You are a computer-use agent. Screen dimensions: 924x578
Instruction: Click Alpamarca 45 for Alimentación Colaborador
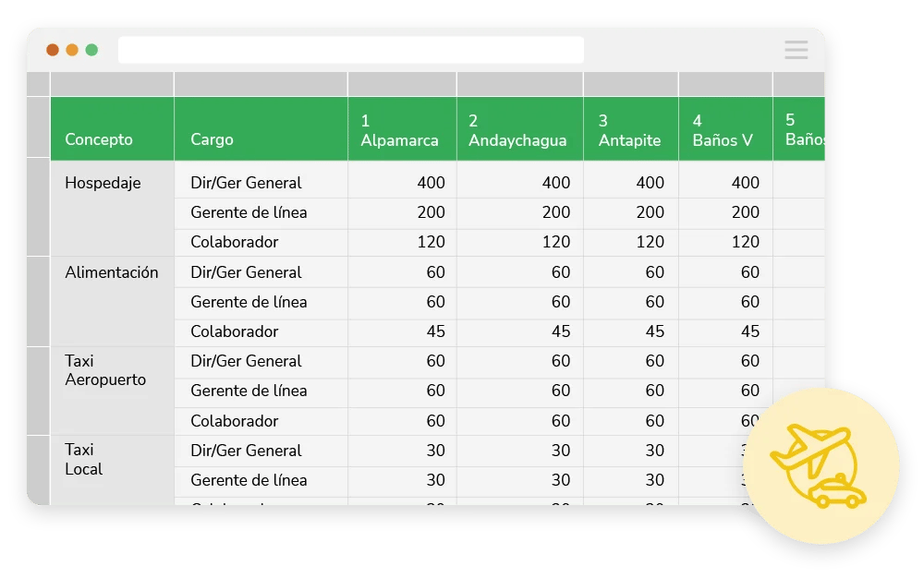point(403,332)
